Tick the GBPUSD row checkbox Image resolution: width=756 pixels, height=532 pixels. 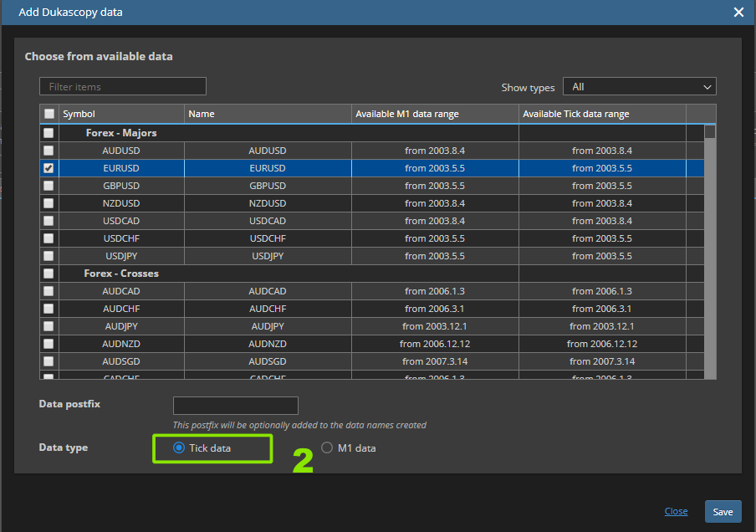49,186
